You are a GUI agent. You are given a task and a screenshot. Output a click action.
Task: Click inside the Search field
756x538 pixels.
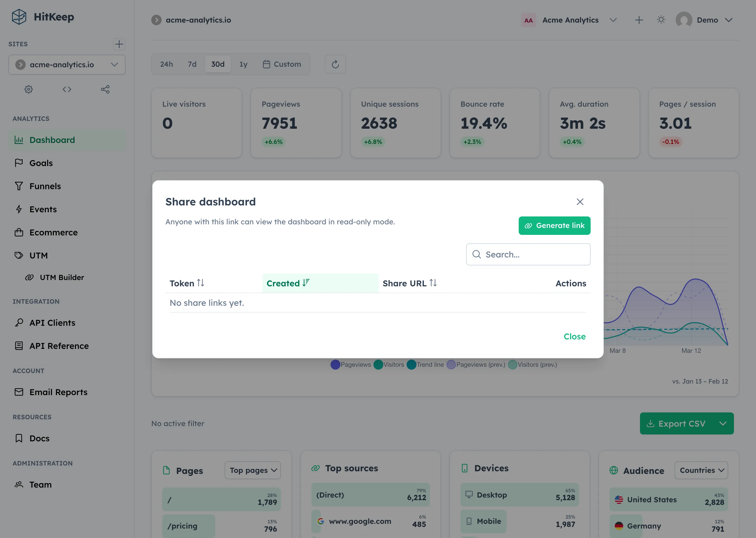tap(528, 254)
